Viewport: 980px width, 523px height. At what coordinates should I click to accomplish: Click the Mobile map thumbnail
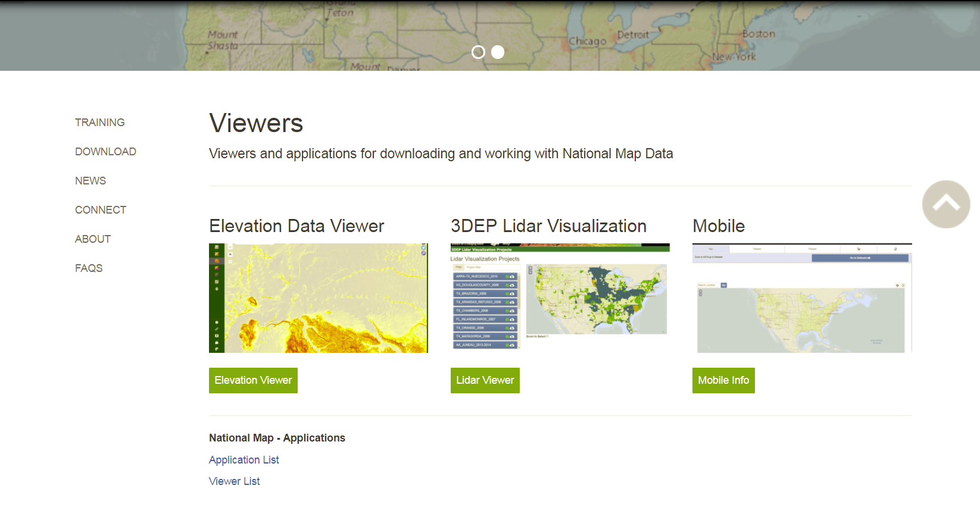point(802,298)
